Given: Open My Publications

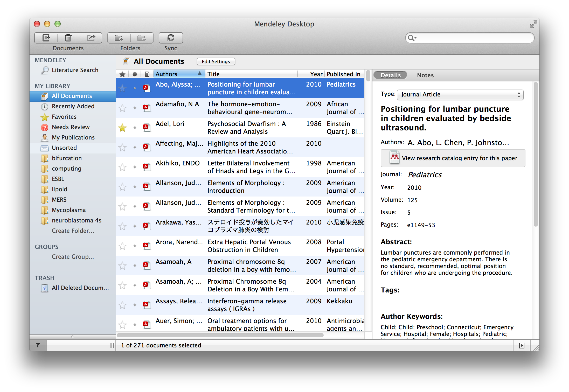Looking at the screenshot, I should tap(73, 137).
